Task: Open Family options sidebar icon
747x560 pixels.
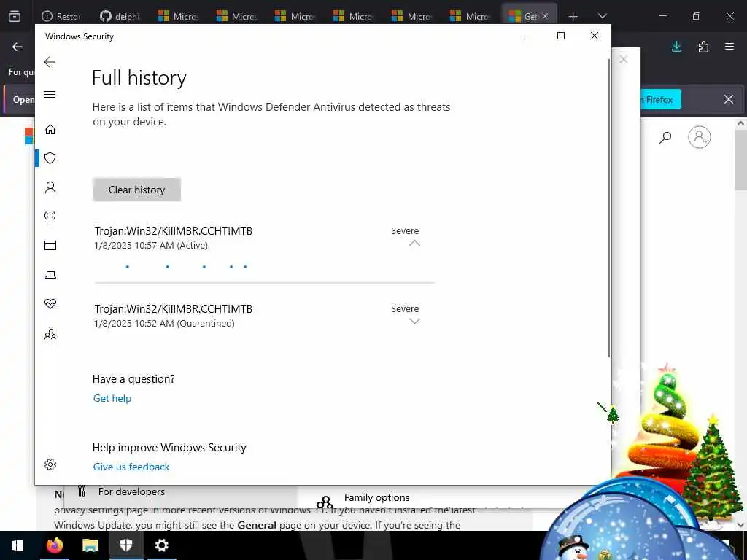Action: 50,334
